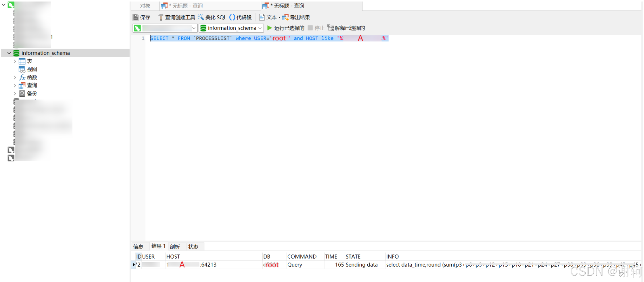Click Export Results (导出结果) icon
This screenshot has height=282, width=644.
click(x=285, y=17)
